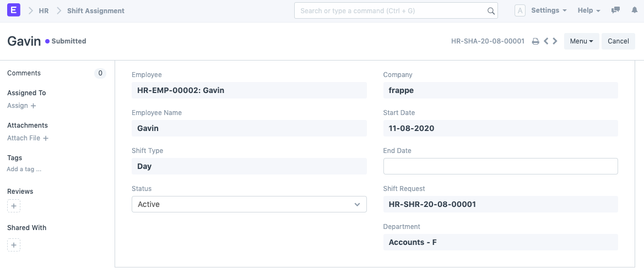
Task: Open the Status dropdown
Action: coord(249,204)
